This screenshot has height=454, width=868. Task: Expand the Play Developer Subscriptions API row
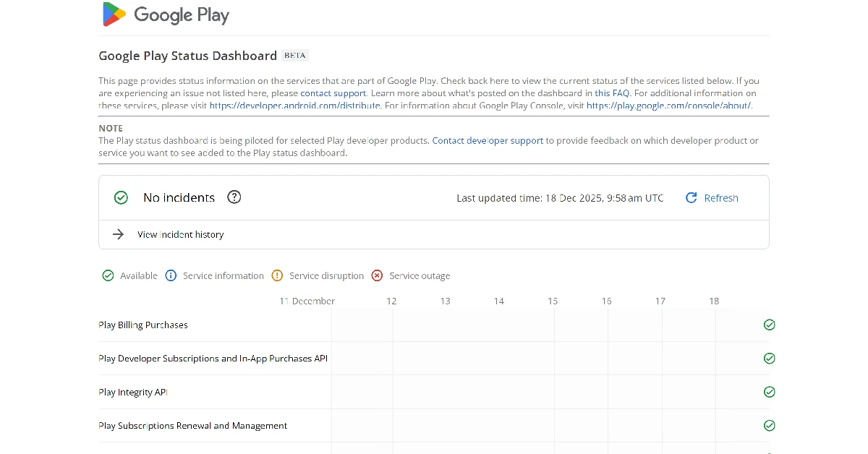pyautogui.click(x=213, y=358)
